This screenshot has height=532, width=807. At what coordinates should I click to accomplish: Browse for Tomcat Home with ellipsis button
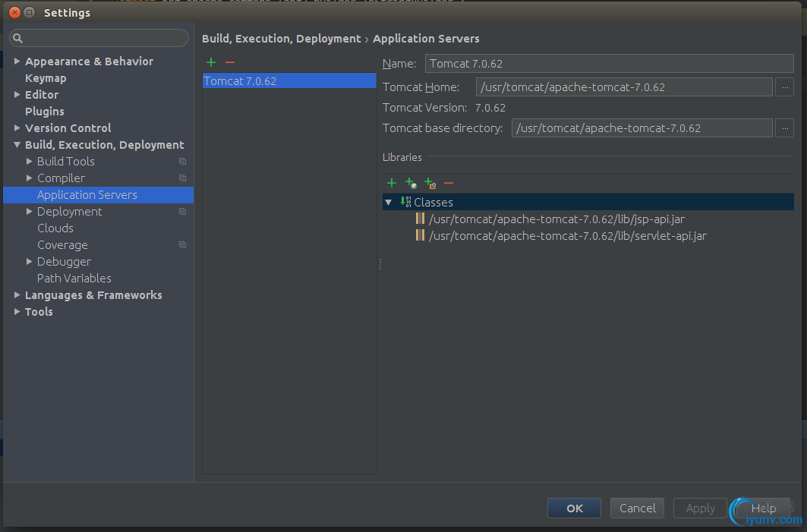[x=785, y=87]
